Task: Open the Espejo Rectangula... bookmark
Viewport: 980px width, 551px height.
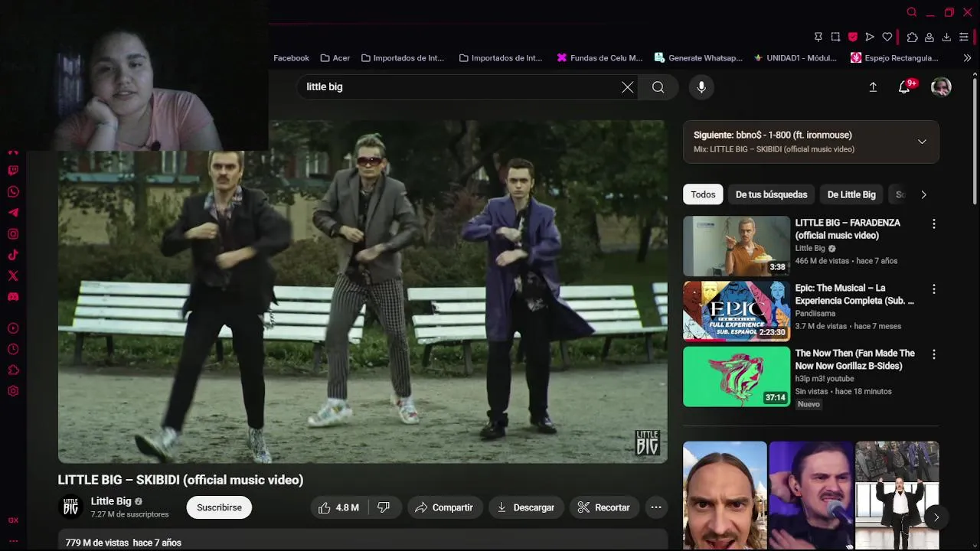Action: pyautogui.click(x=894, y=58)
